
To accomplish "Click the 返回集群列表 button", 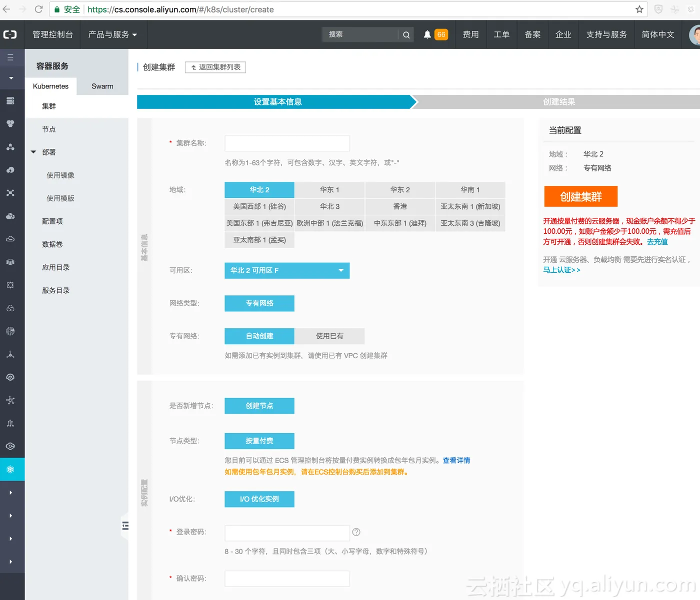I will [x=215, y=67].
